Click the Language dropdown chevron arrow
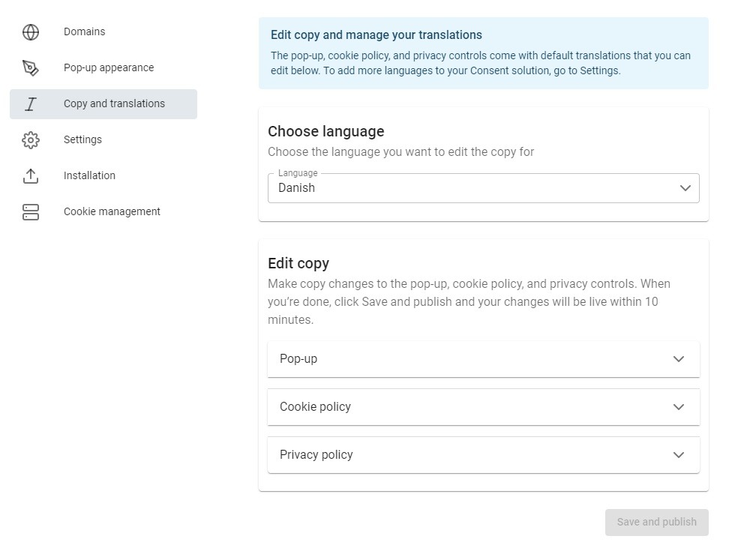 click(685, 188)
